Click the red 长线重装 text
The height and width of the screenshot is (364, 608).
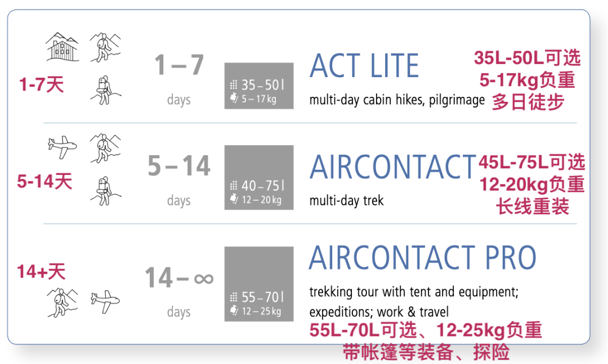(532, 206)
